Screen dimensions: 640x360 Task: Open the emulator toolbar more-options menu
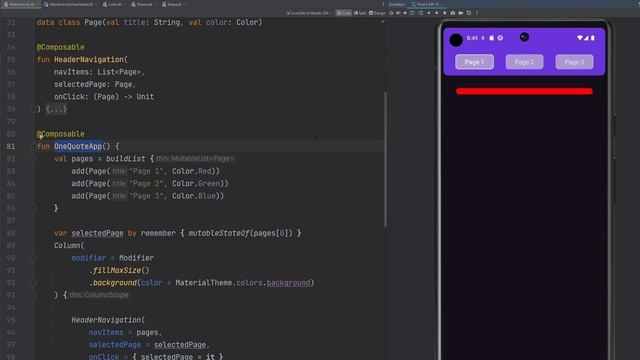pos(477,13)
